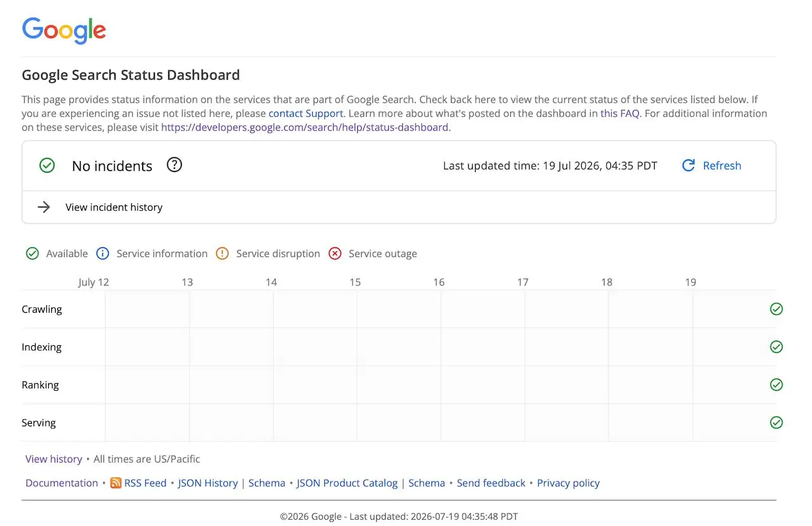Click the Ranking row availability check icon
The height and width of the screenshot is (526, 812).
(x=776, y=385)
